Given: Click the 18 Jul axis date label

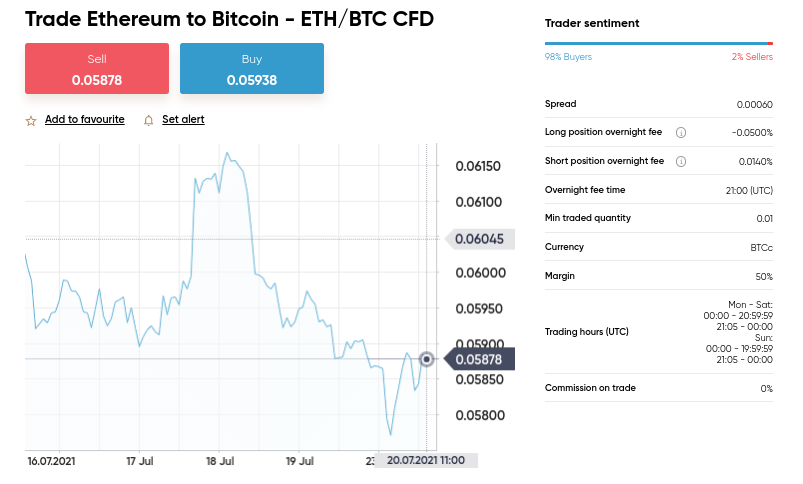Looking at the screenshot, I should pyautogui.click(x=220, y=461).
